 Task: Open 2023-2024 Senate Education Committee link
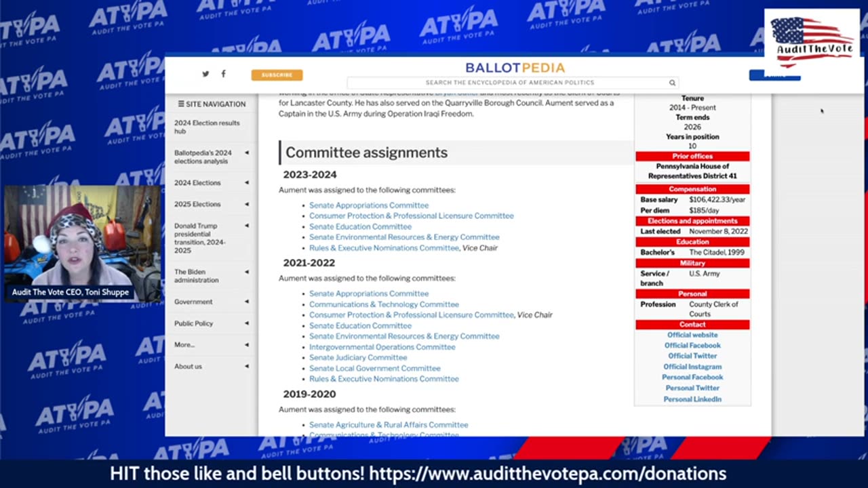point(360,226)
